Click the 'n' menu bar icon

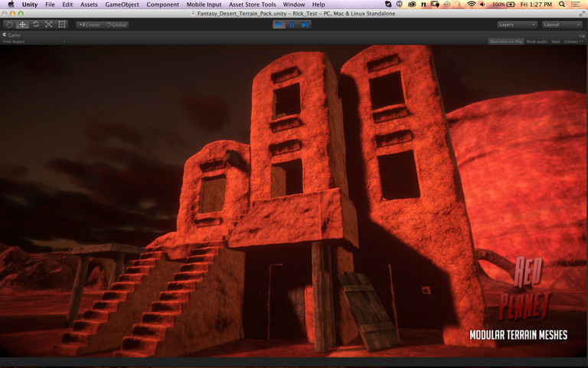pyautogui.click(x=423, y=5)
